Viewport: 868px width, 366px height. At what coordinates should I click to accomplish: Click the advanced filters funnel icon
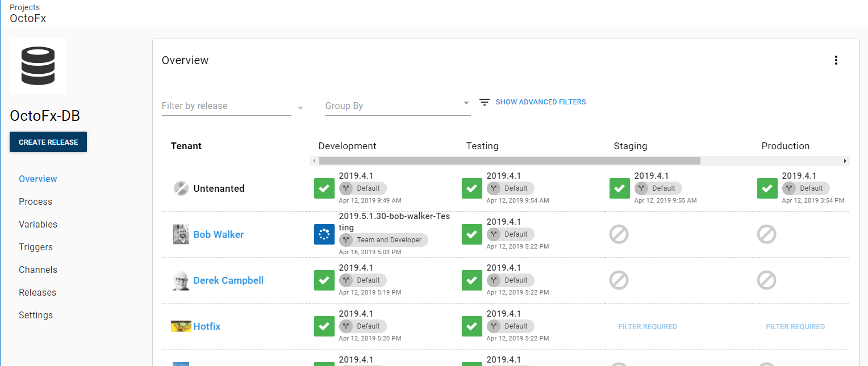click(484, 102)
